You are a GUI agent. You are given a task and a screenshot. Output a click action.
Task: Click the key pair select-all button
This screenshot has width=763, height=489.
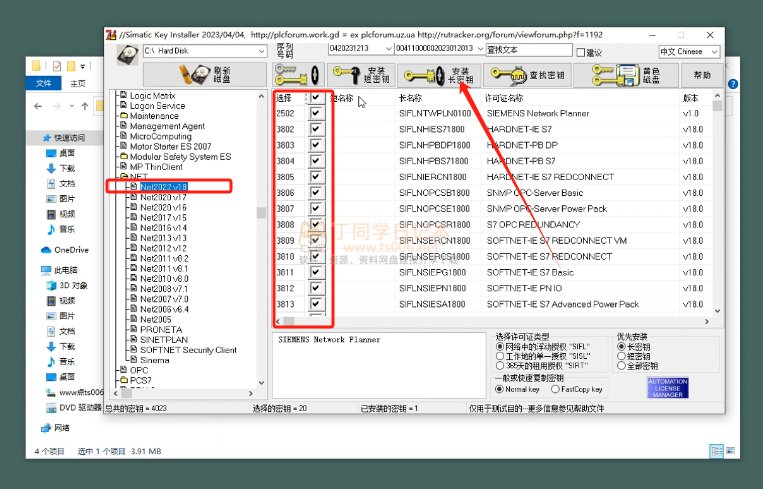pos(298,75)
